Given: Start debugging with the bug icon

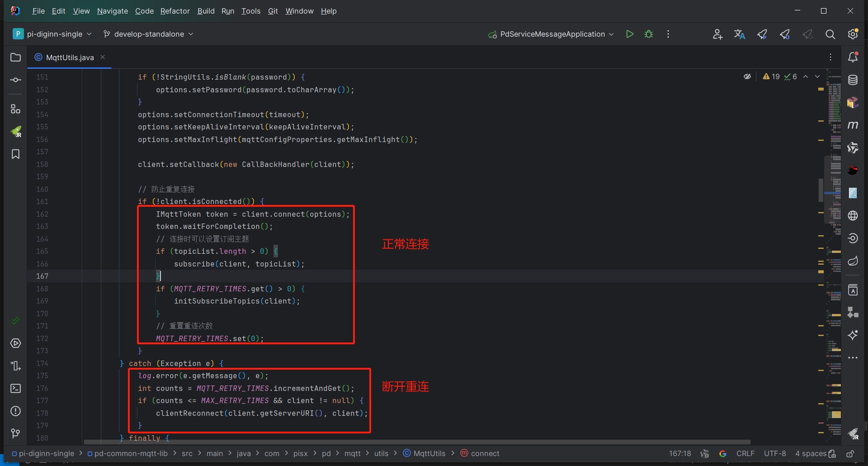Looking at the screenshot, I should [649, 34].
